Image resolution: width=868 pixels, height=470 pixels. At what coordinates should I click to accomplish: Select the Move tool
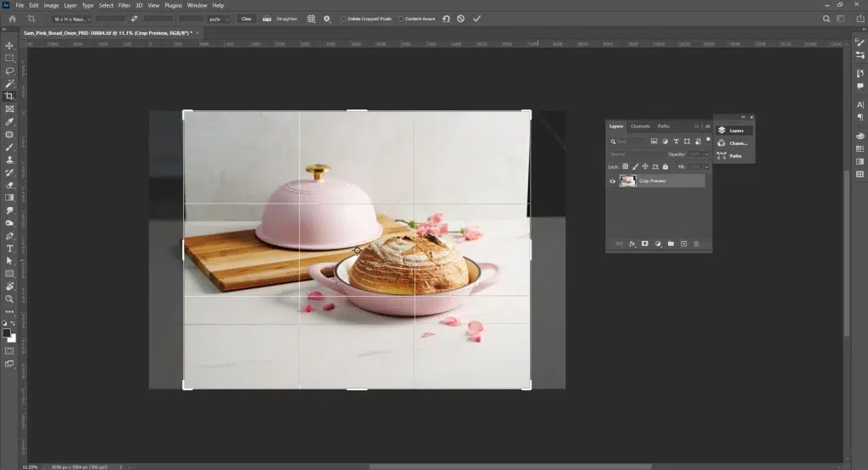[x=9, y=46]
